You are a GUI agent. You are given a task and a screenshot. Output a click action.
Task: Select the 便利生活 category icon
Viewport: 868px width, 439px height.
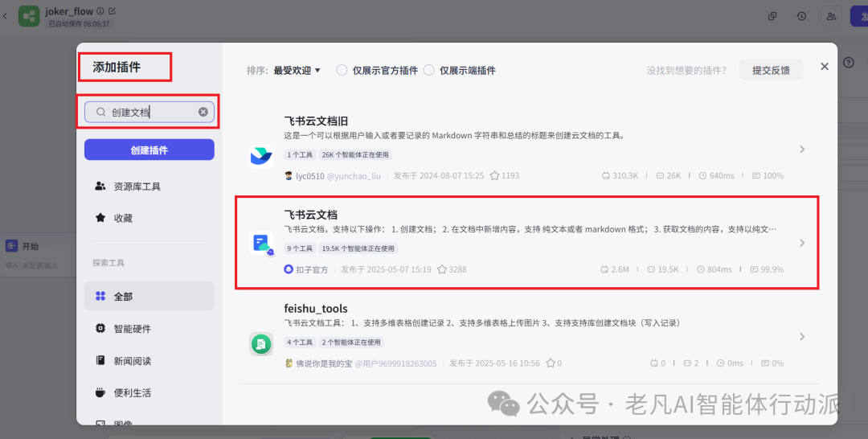[x=100, y=392]
